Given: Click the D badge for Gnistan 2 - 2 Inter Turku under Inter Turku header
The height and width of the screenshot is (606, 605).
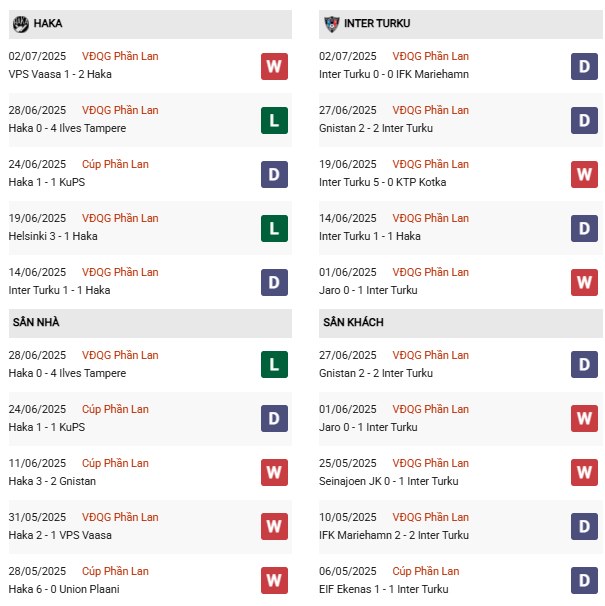Looking at the screenshot, I should [585, 120].
